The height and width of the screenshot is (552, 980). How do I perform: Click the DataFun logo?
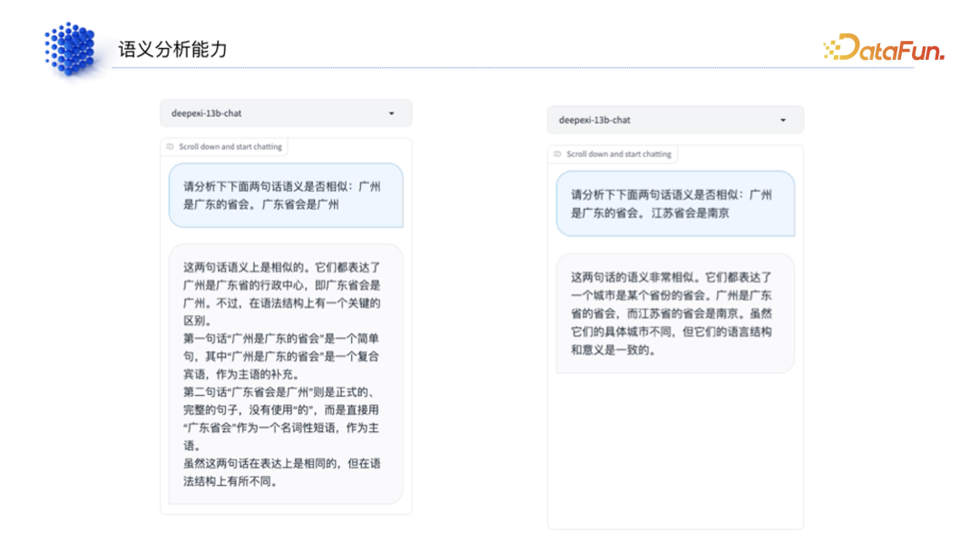point(885,47)
